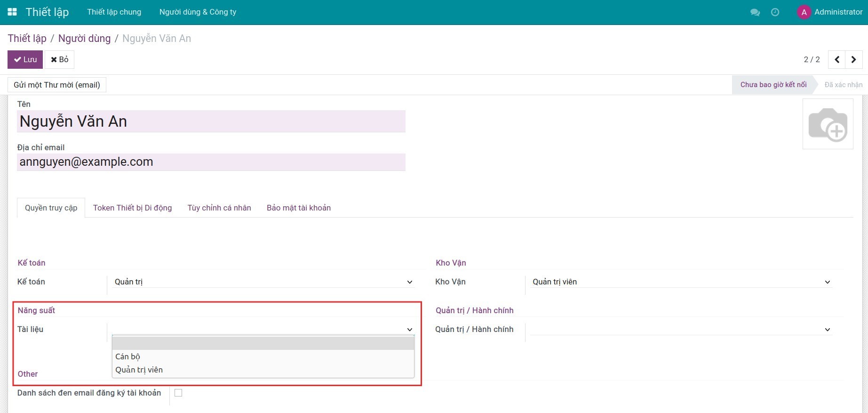The image size is (868, 413).
Task: Switch to Token Thiết bị Di động tab
Action: click(x=132, y=208)
